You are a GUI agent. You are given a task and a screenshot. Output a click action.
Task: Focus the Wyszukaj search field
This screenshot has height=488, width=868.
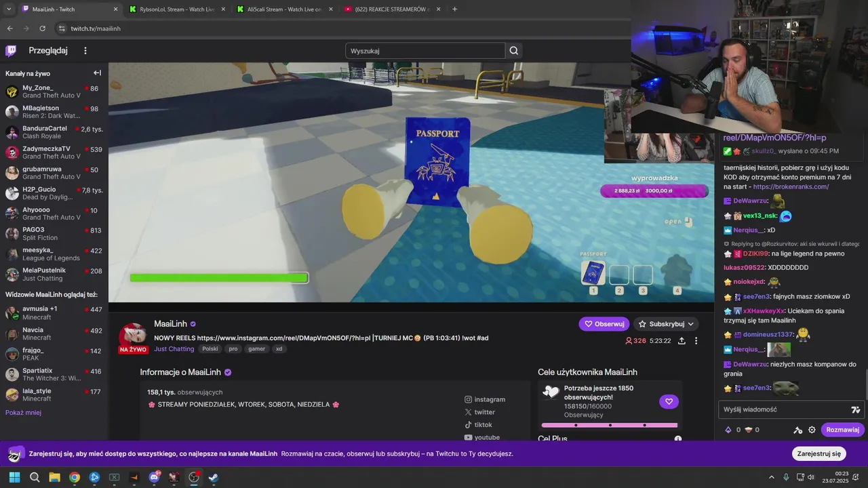coord(425,51)
